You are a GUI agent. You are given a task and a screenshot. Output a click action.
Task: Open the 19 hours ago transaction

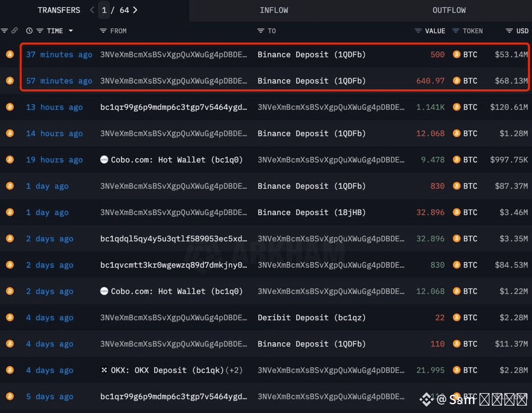coord(54,160)
